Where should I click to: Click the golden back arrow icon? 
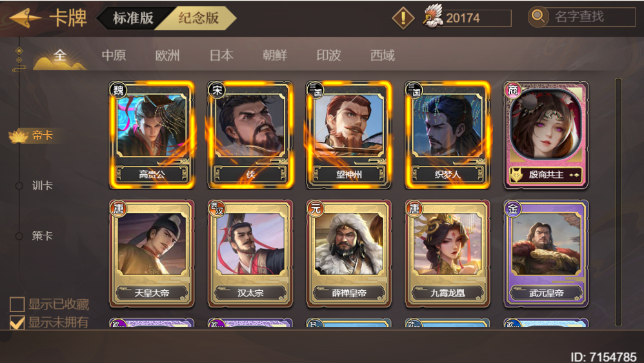25,18
